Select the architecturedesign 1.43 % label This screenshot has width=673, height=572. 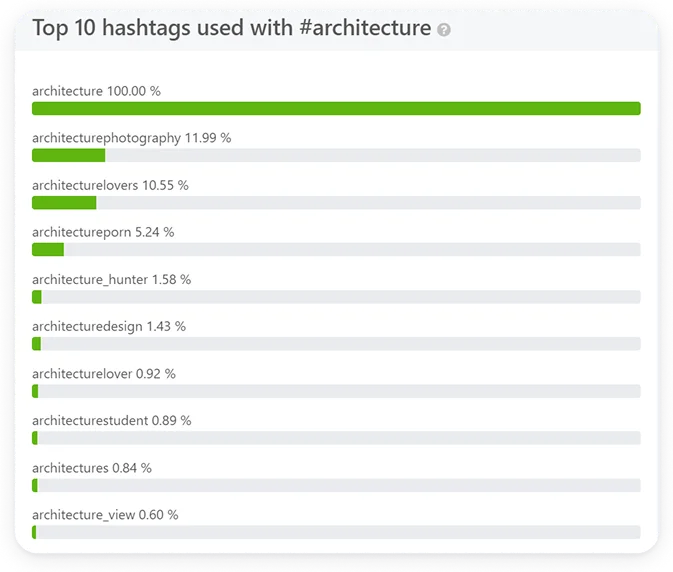pos(109,326)
